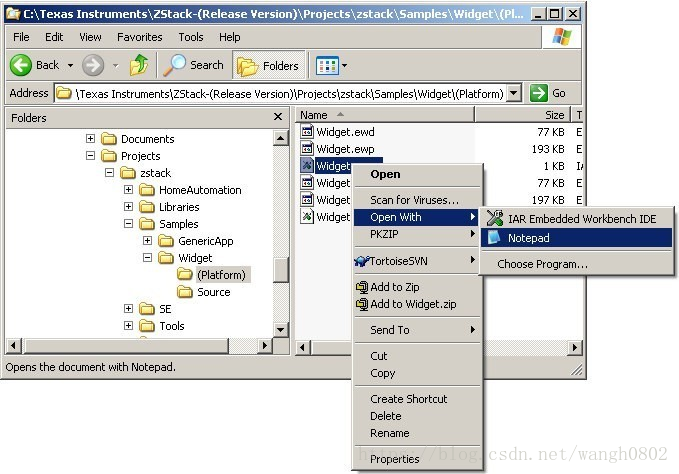Image resolution: width=679 pixels, height=474 pixels.
Task: Click the Notepad icon in submenu
Action: pyautogui.click(x=494, y=237)
